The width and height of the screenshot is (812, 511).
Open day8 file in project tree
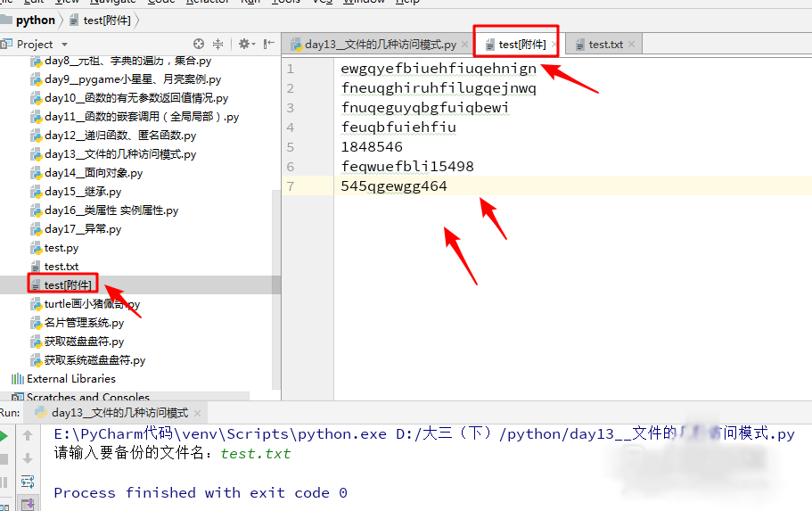[x=128, y=61]
